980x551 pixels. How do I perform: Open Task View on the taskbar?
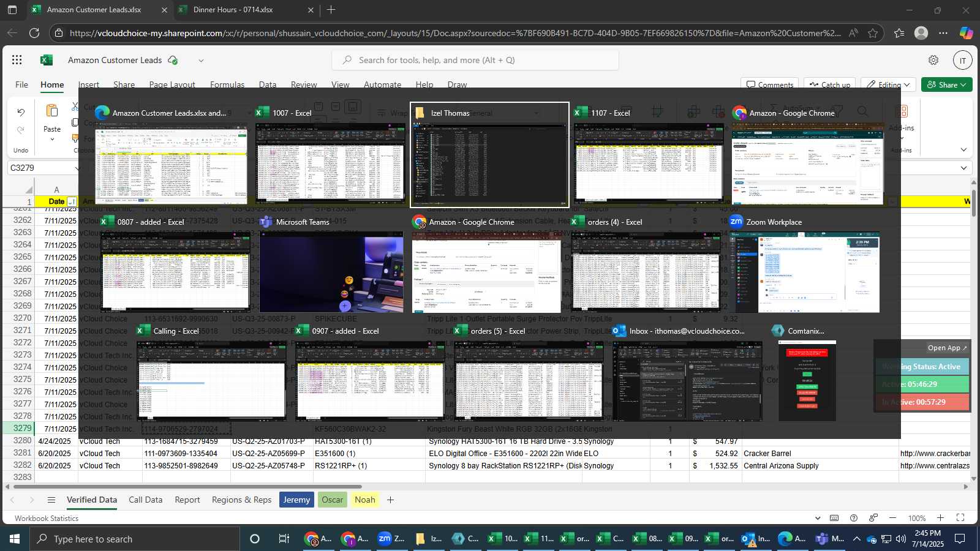click(284, 539)
